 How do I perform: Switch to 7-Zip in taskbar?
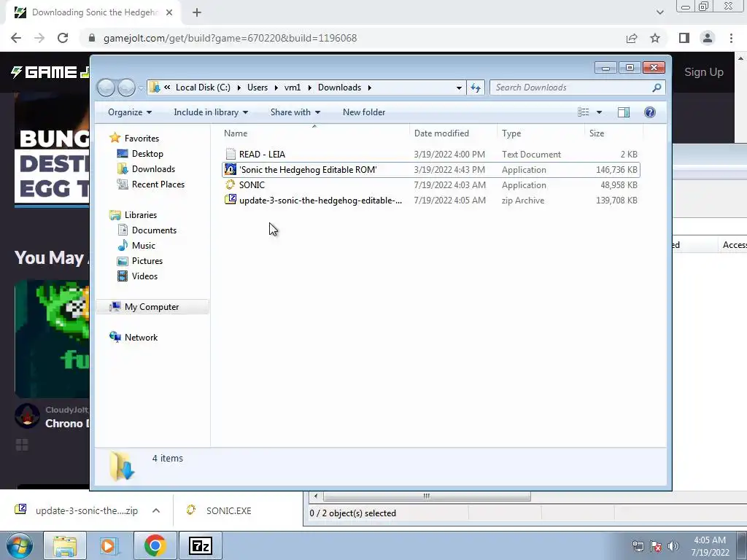click(x=200, y=545)
